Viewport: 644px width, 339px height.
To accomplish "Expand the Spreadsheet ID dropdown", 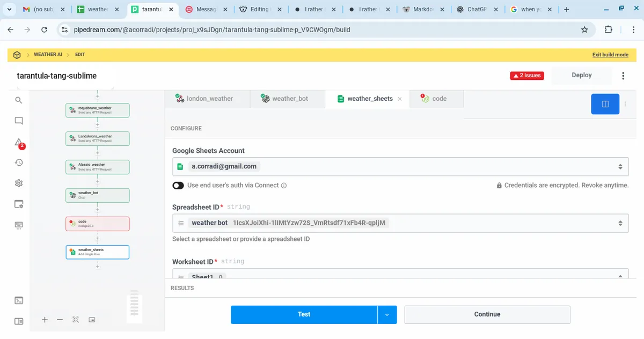I will pyautogui.click(x=400, y=223).
